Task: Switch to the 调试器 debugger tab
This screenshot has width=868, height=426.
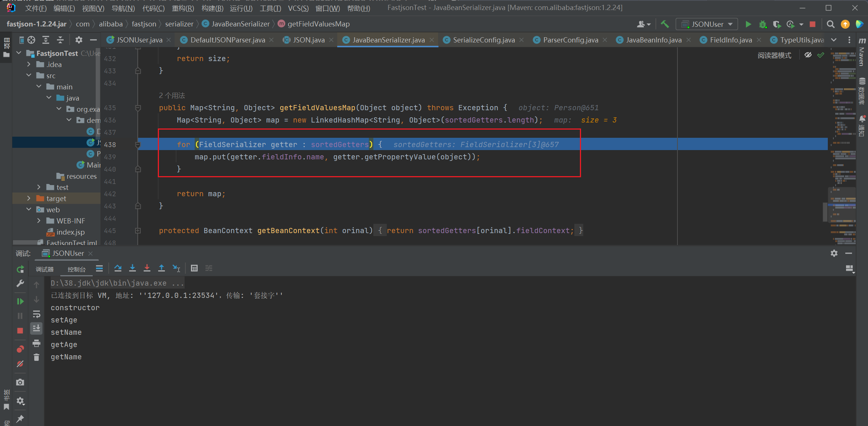Action: [x=45, y=269]
